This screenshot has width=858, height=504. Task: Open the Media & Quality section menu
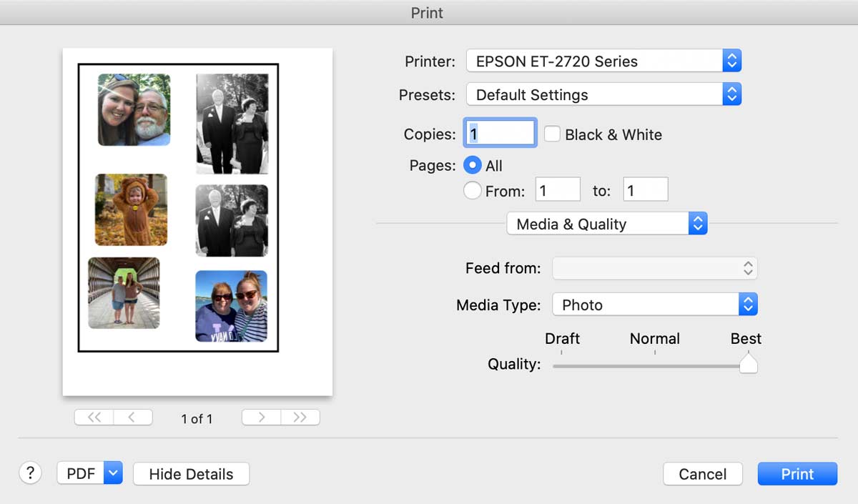point(606,224)
